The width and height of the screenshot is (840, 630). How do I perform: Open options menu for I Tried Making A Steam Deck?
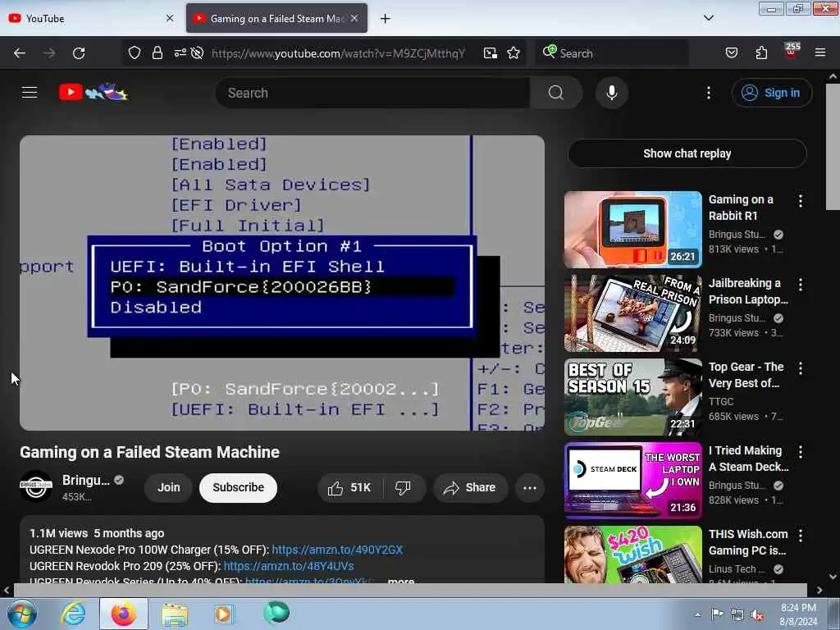[x=801, y=452]
